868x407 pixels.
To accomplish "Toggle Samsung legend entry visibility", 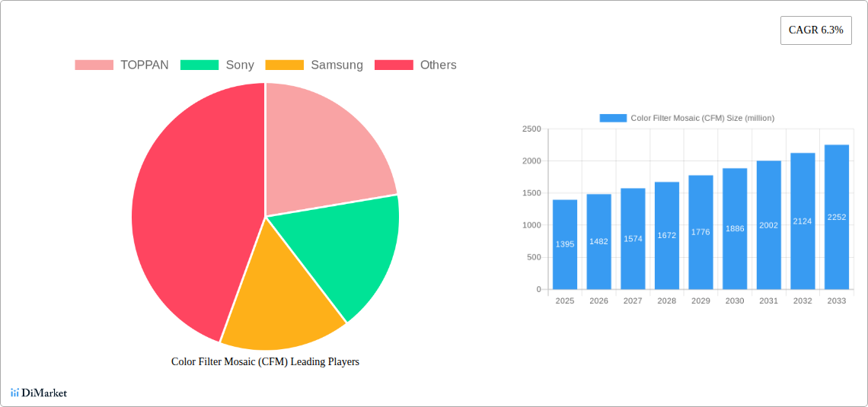I will [x=314, y=65].
